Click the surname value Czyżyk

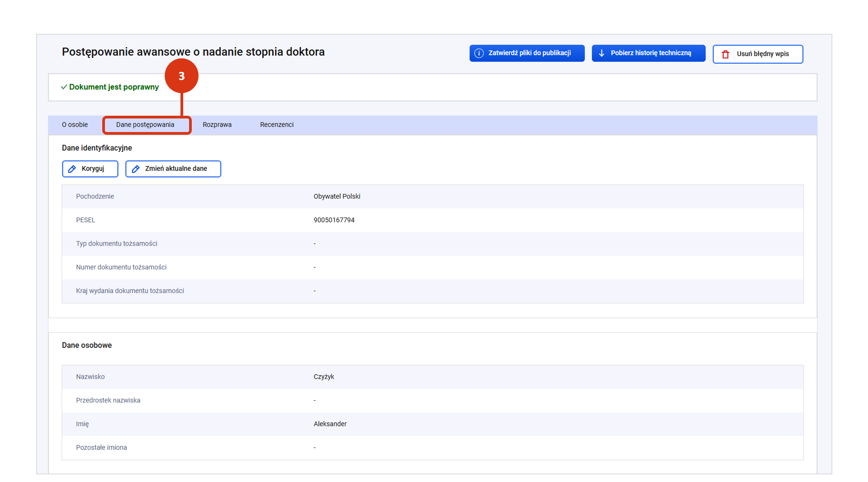coord(324,377)
